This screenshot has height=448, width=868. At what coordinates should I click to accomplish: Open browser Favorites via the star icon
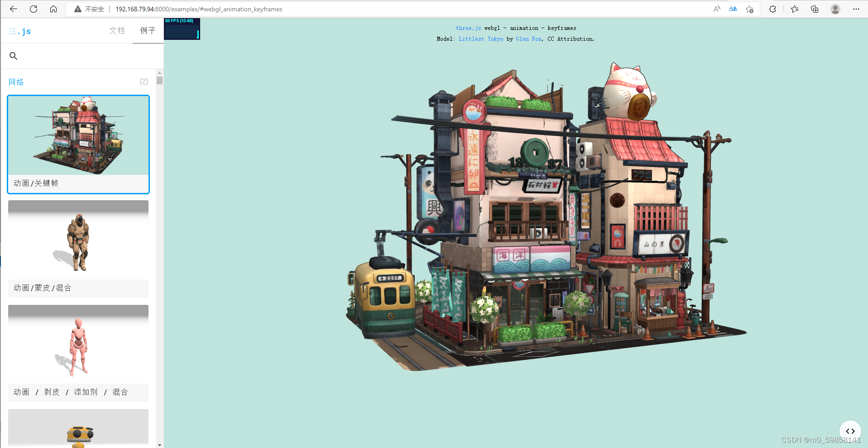[x=794, y=9]
